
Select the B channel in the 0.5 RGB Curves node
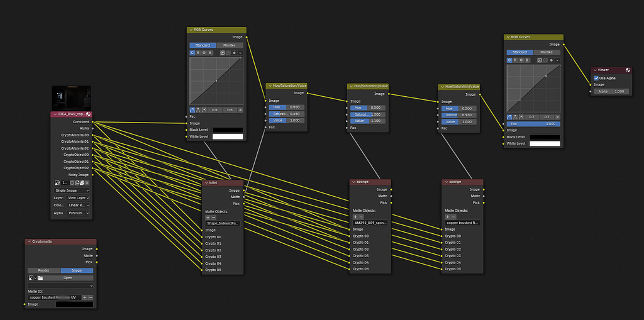tap(210, 53)
